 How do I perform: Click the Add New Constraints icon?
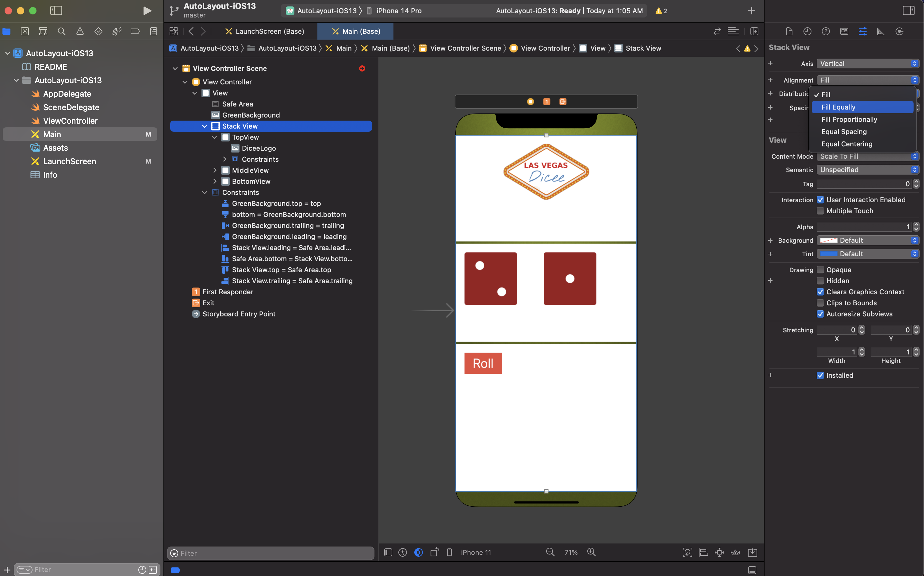pos(719,552)
